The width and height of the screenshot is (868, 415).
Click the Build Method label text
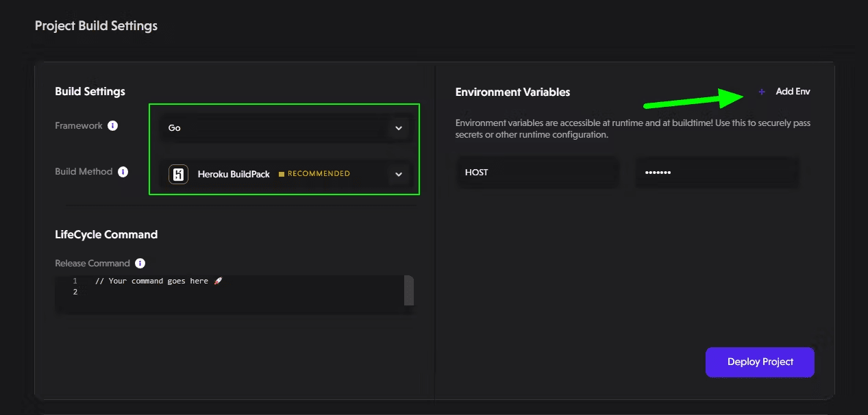click(x=84, y=172)
